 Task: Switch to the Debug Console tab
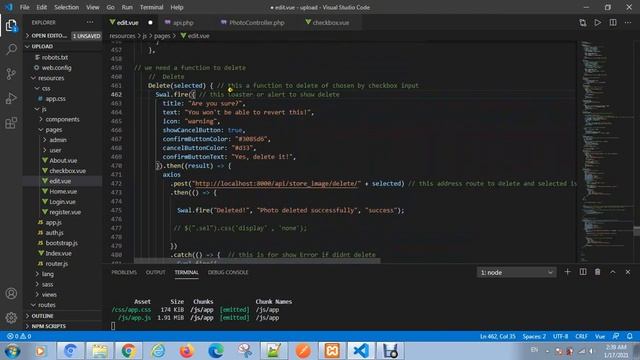pyautogui.click(x=228, y=272)
